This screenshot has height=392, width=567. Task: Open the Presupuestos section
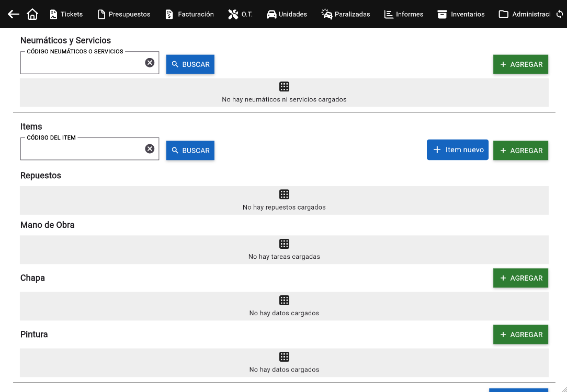pos(124,14)
